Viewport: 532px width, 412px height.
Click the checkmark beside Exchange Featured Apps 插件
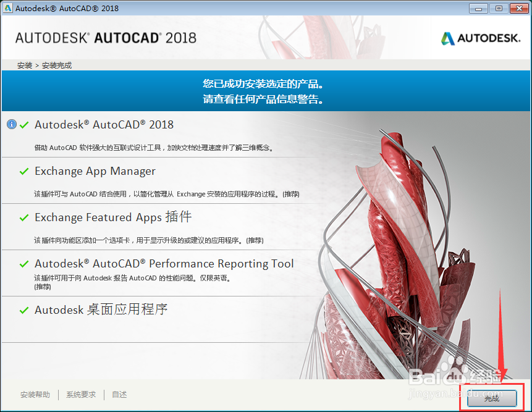pos(24,217)
